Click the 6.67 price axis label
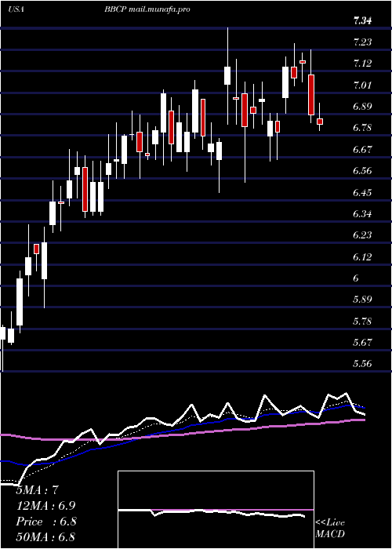Viewport: 392px width, 549px height. 362,150
